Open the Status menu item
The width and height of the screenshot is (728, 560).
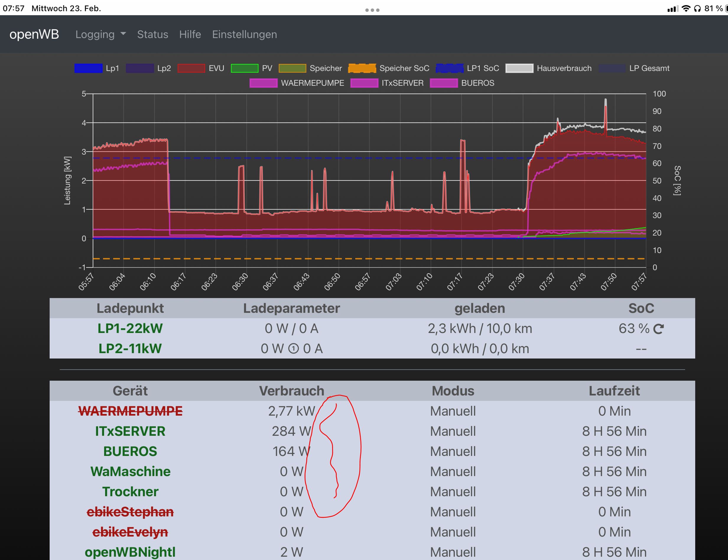tap(153, 34)
